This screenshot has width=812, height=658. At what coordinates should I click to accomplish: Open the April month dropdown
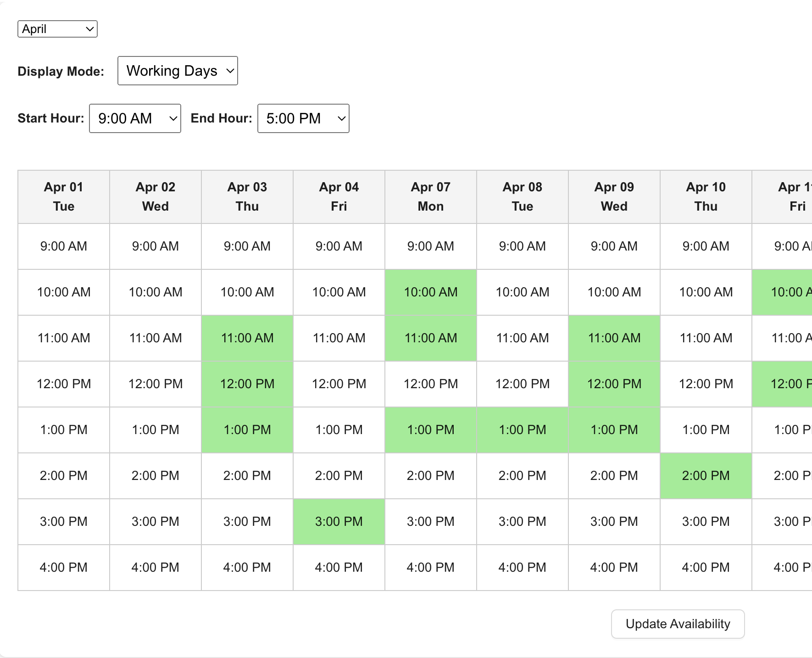(x=57, y=29)
